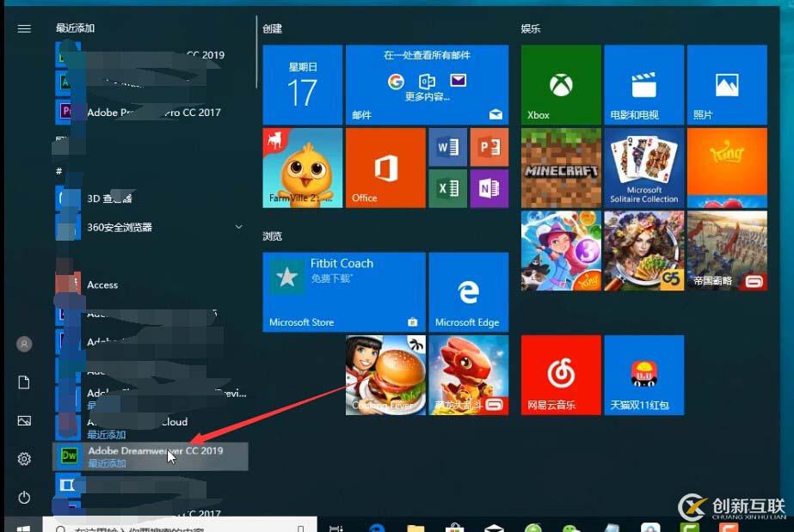Expand the chevron next to 360安全浏览器
Image resolution: width=794 pixels, height=532 pixels.
tap(238, 227)
